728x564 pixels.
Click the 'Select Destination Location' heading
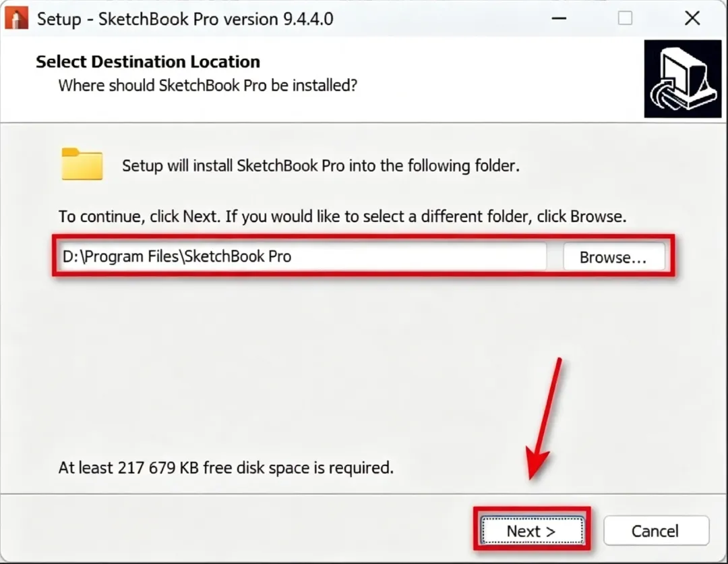click(x=148, y=62)
